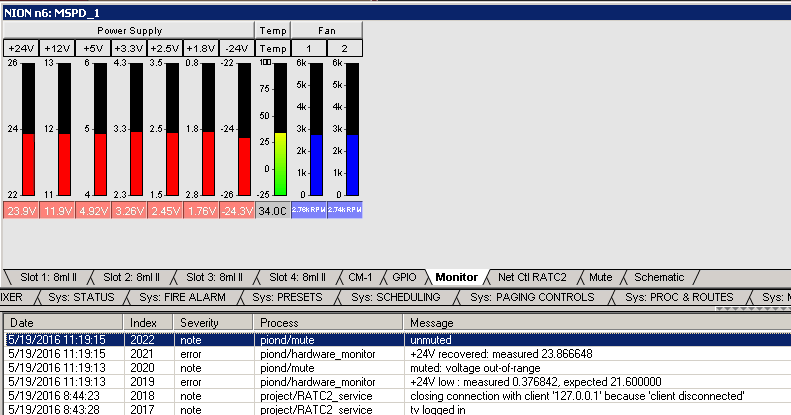Viewport: 791px width, 415px height.
Task: Select the 34.0C temperature readout
Action: (272, 211)
